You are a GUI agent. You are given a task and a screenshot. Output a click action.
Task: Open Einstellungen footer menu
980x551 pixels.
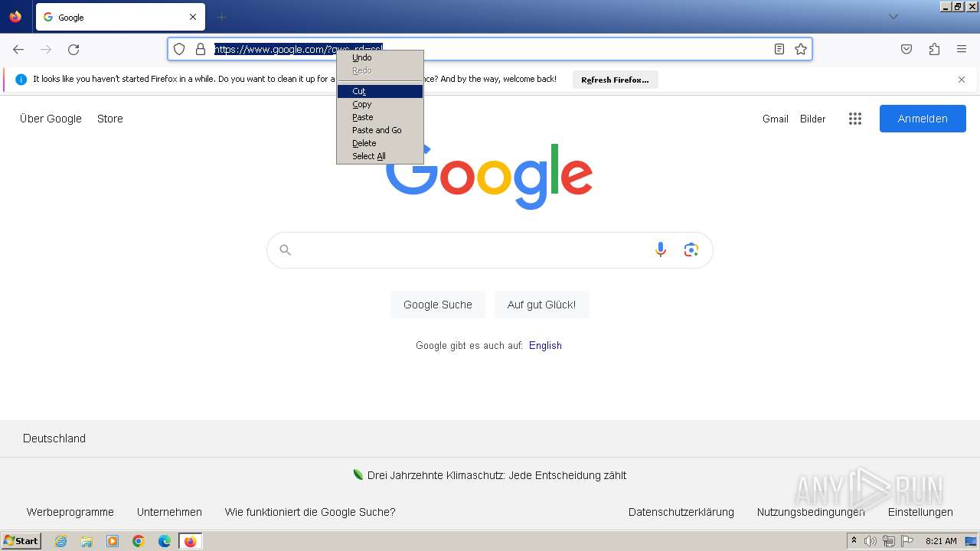click(920, 512)
